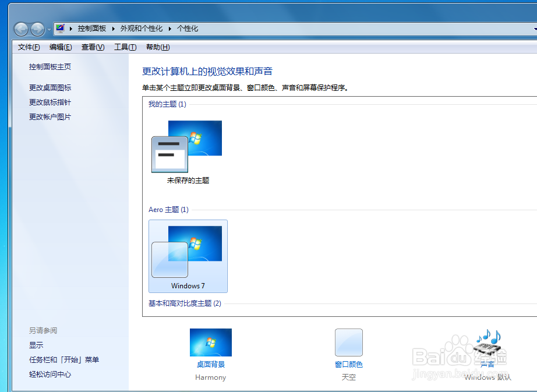Expand the arrow before 控制面板 in address bar
The height and width of the screenshot is (392, 537).
click(x=71, y=29)
